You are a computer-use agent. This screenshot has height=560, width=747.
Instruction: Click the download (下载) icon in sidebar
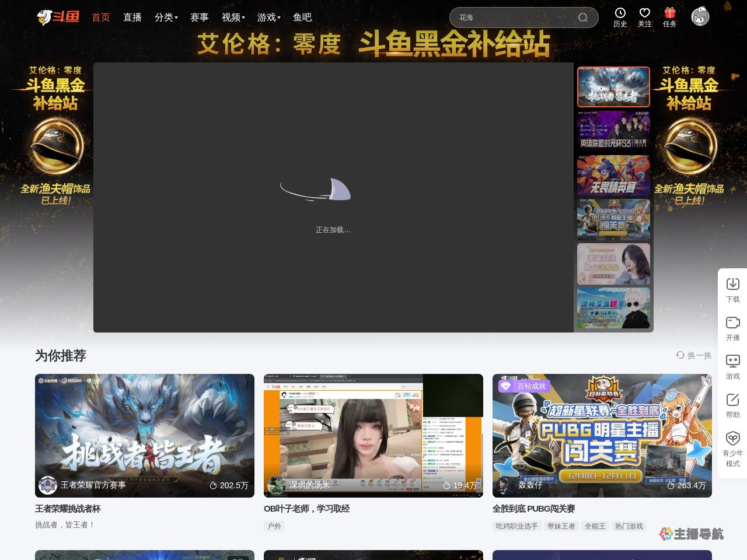732,289
